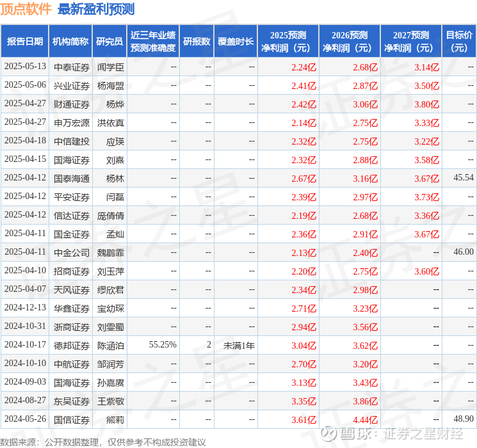Viewport: 477px width, 448px height.
Task: Select the 中泰证券 cell
Action: (72, 67)
